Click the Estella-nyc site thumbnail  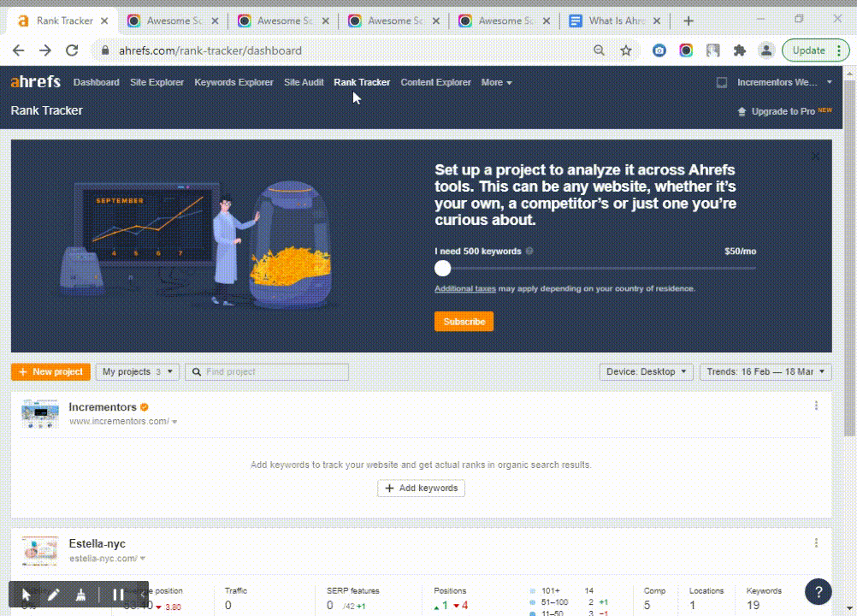coord(40,551)
